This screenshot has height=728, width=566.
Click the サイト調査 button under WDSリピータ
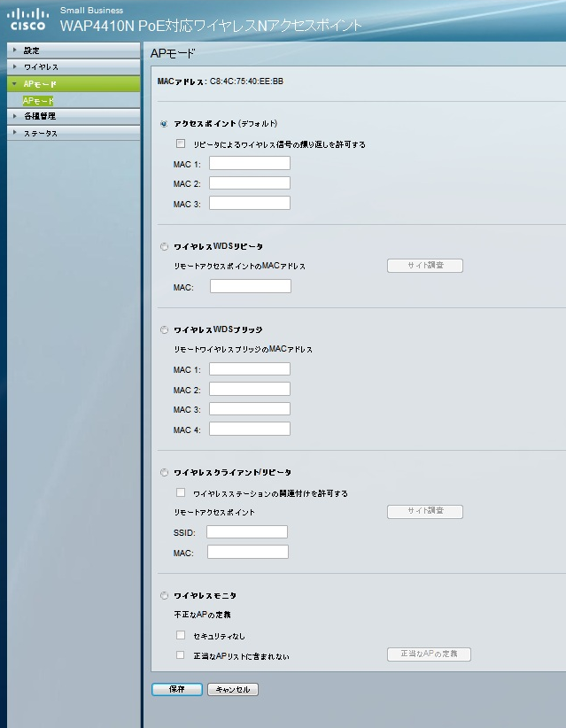point(425,266)
